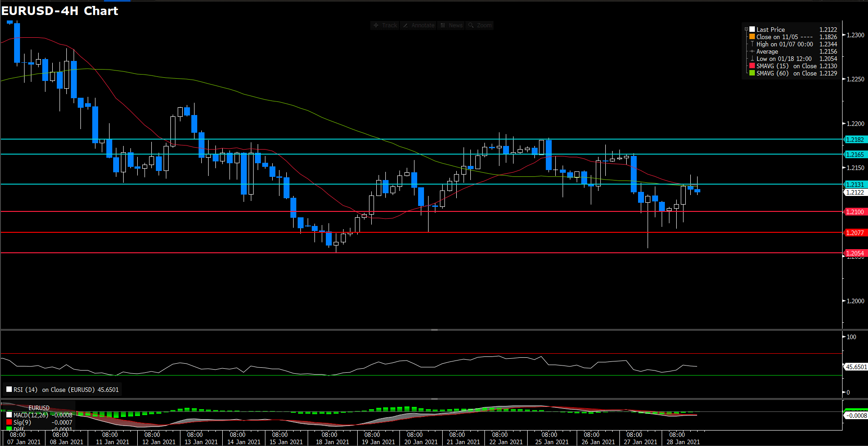Click the orange Close on 11/05 swatch

pyautogui.click(x=752, y=37)
